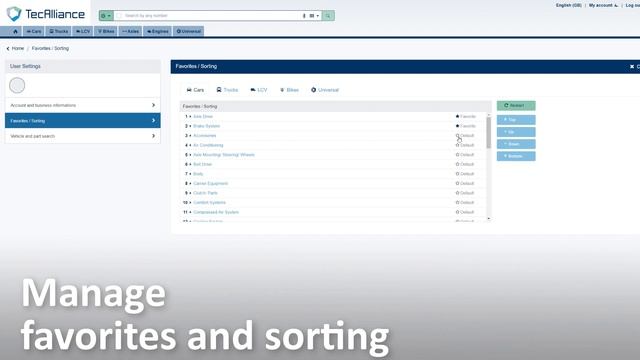Viewport: 640px width, 360px height.
Task: Click the Bottom move button
Action: (516, 156)
